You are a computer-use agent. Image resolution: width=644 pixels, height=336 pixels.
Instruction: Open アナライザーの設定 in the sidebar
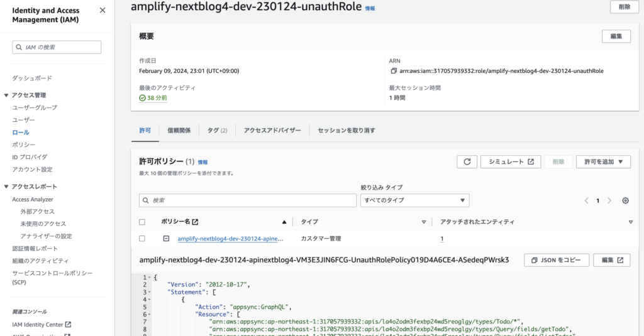pyautogui.click(x=46, y=236)
